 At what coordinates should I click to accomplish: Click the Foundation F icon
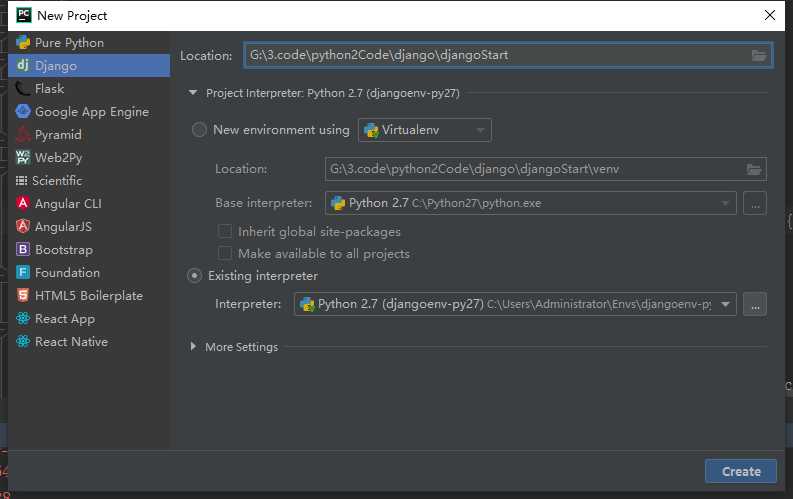(23, 272)
